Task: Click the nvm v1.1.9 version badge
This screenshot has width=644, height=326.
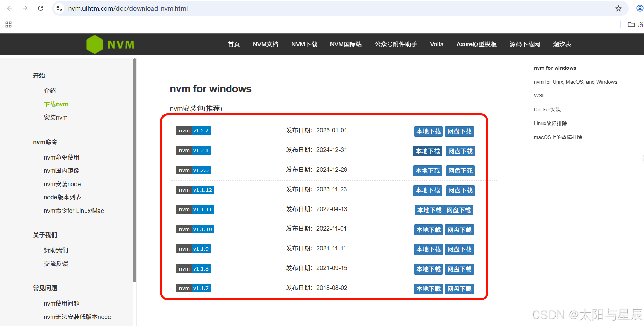Action: pyautogui.click(x=194, y=249)
